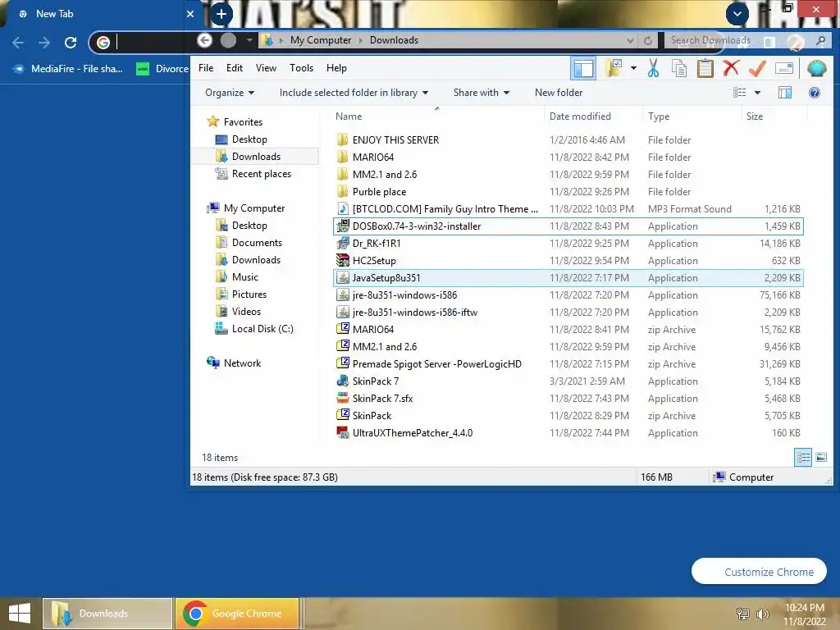Viewport: 840px width, 630px height.
Task: Click the New folder button
Action: [558, 93]
